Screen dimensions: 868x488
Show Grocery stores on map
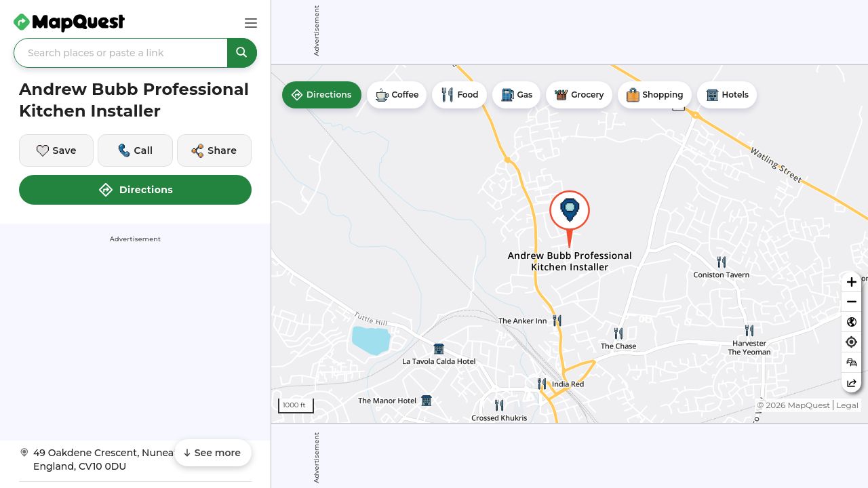click(x=579, y=95)
